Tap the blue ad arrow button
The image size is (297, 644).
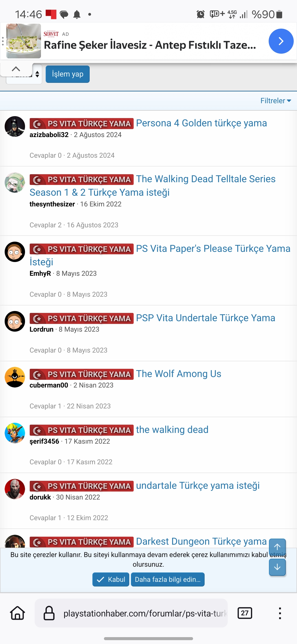pyautogui.click(x=281, y=41)
